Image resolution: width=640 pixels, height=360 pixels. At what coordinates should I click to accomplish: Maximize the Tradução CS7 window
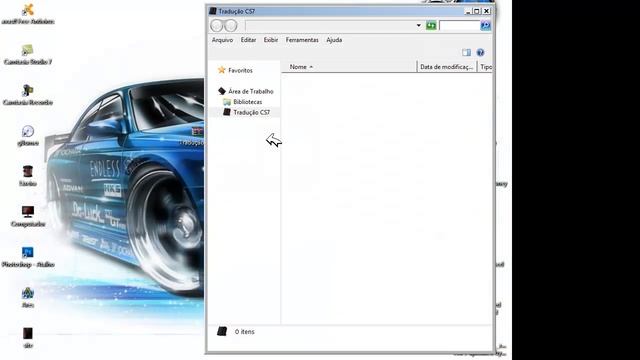tap(476, 11)
